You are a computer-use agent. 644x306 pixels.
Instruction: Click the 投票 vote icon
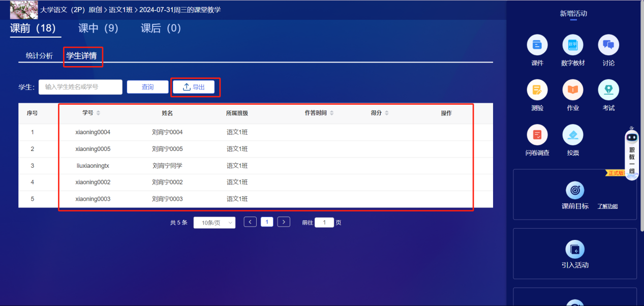coord(573,135)
